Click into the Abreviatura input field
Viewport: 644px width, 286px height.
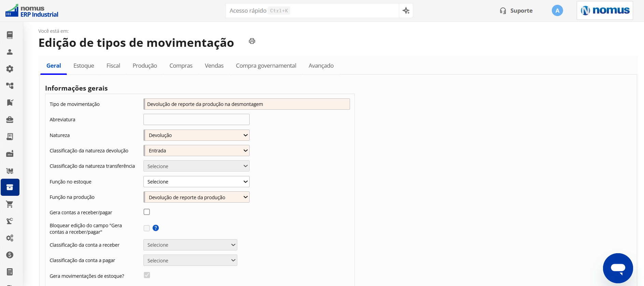click(196, 119)
